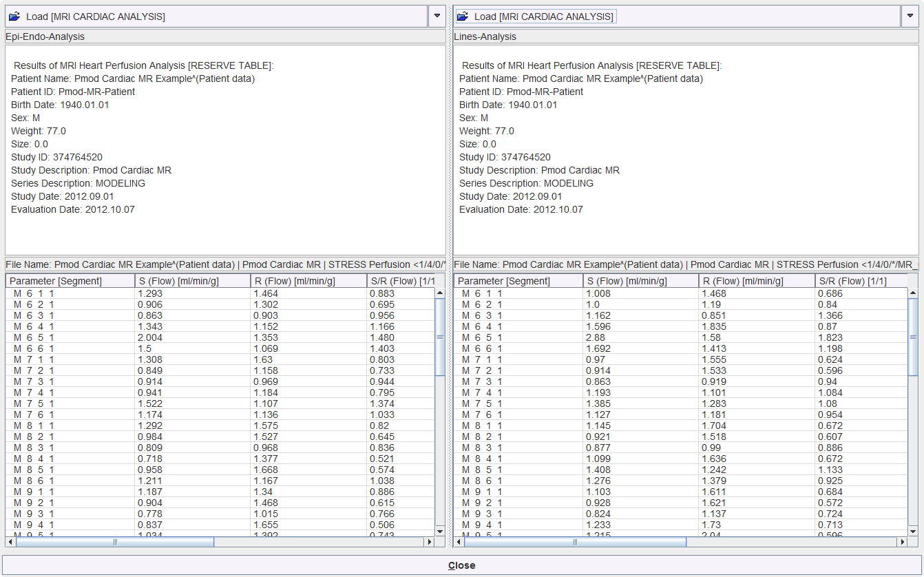Click Evaluation Date line in Epi-Endo-Analysis text
The image size is (924, 577).
(x=73, y=209)
